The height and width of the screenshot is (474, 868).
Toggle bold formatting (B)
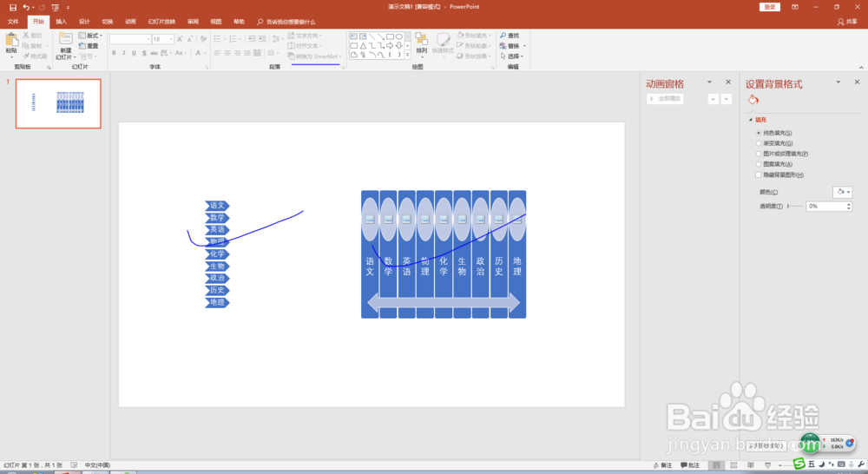tap(114, 53)
